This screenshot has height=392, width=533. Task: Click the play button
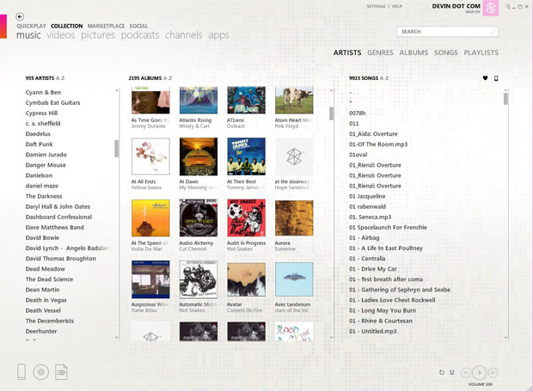(x=480, y=373)
